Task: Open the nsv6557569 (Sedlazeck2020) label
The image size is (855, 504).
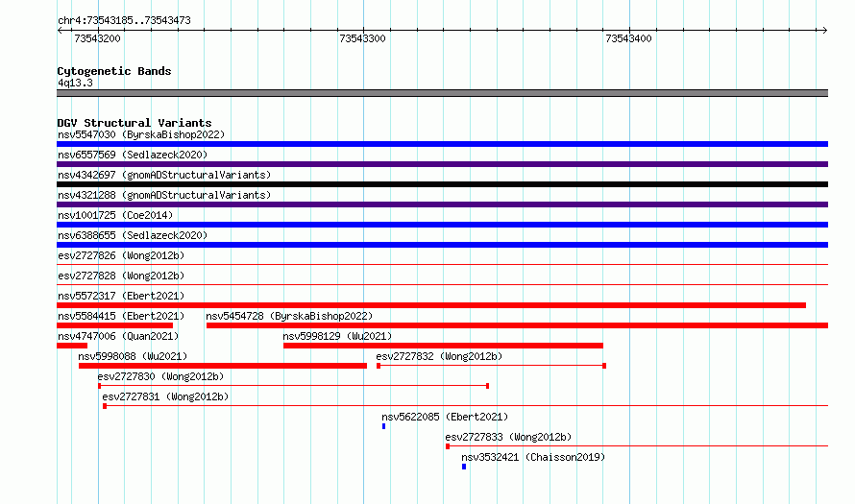Action: [x=133, y=155]
